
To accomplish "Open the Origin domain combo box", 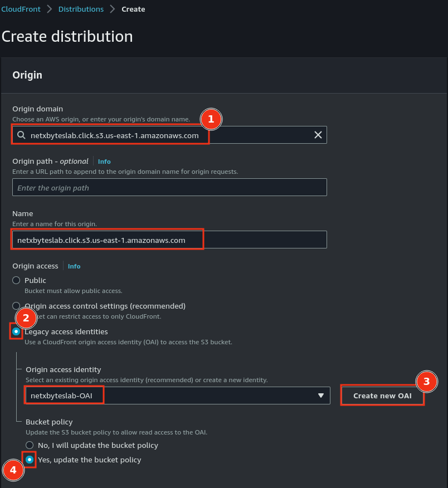I will [167, 135].
